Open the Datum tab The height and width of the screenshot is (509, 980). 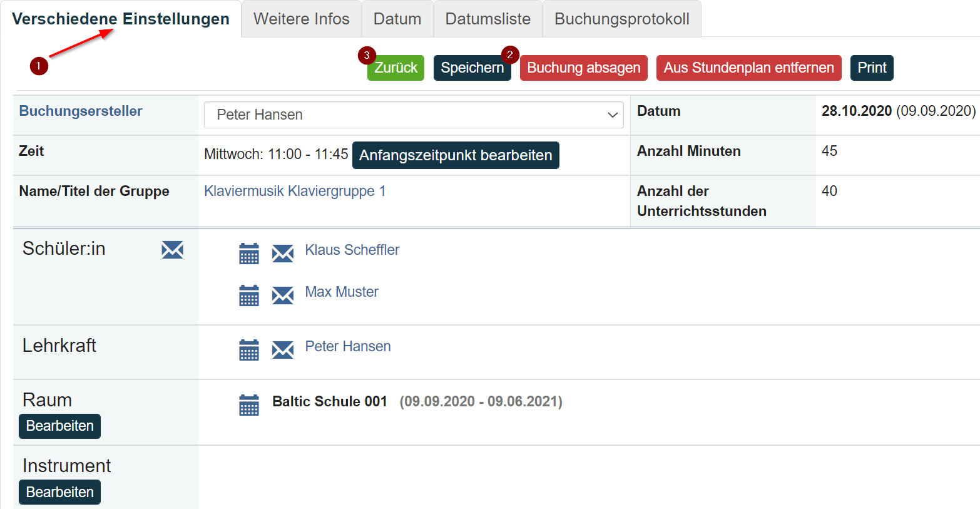pyautogui.click(x=397, y=19)
